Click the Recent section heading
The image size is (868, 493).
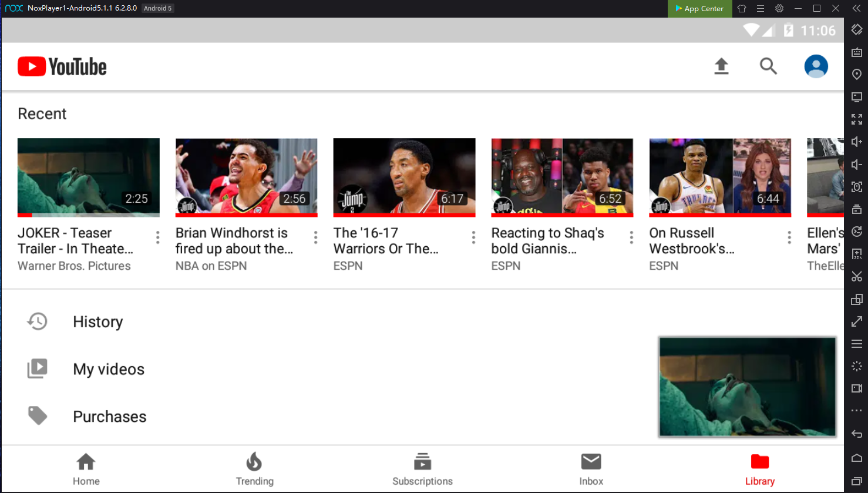click(x=42, y=113)
